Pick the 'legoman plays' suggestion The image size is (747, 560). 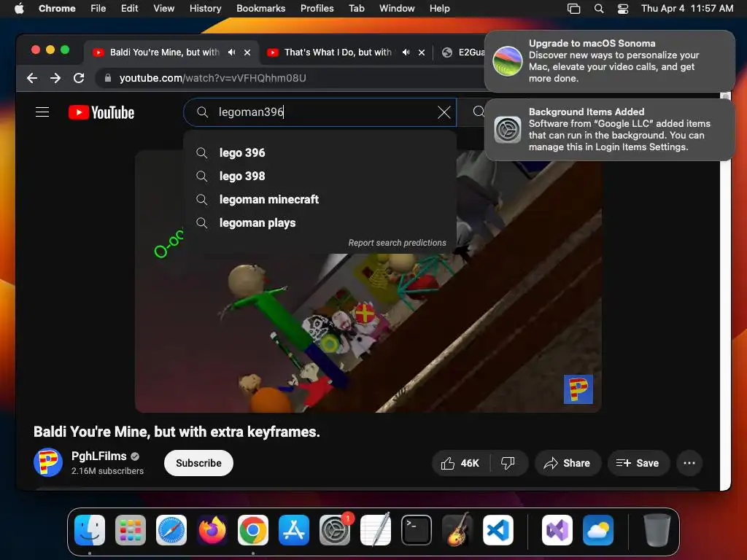pyautogui.click(x=320, y=223)
